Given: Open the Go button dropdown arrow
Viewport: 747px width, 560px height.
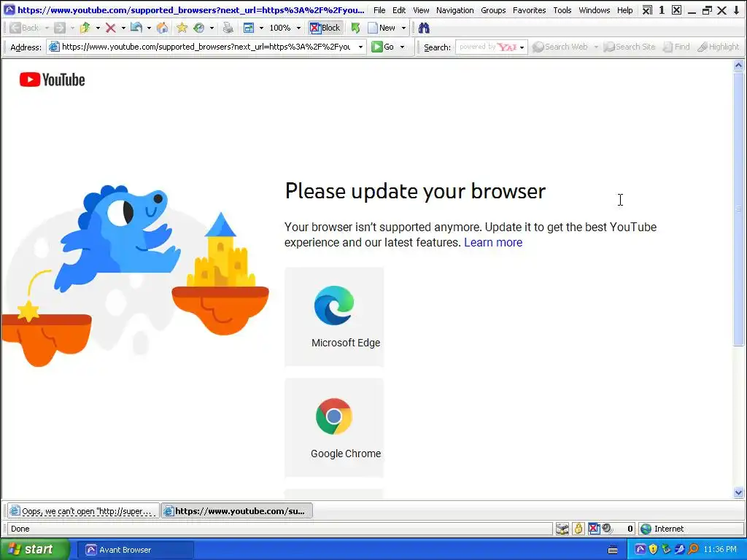Looking at the screenshot, I should tap(402, 47).
